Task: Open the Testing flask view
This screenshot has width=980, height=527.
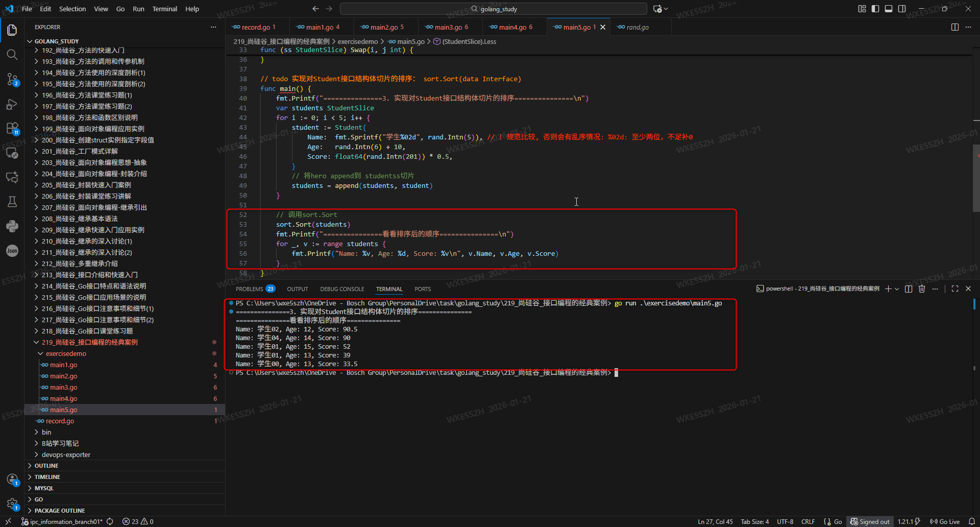Action: tap(12, 202)
